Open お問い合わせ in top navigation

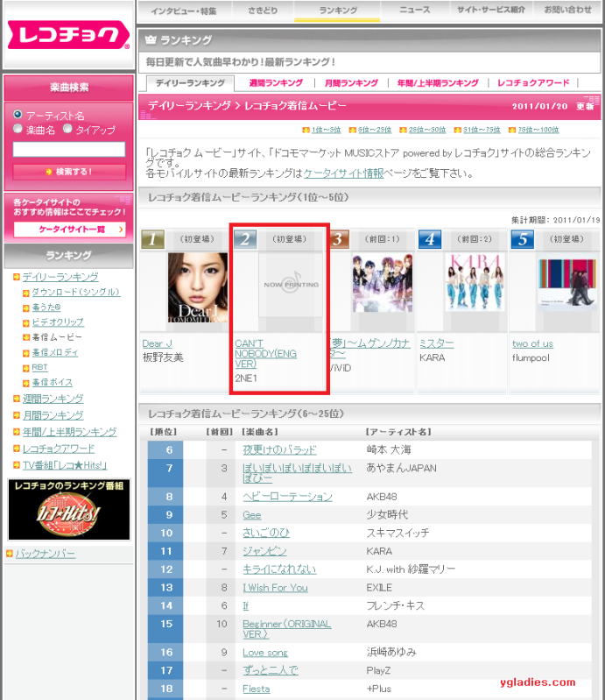567,10
